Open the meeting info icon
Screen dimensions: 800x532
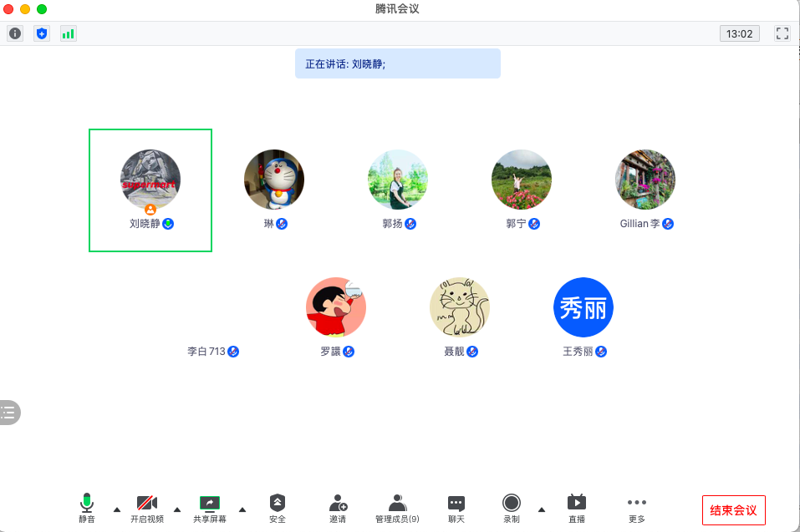pyautogui.click(x=15, y=33)
